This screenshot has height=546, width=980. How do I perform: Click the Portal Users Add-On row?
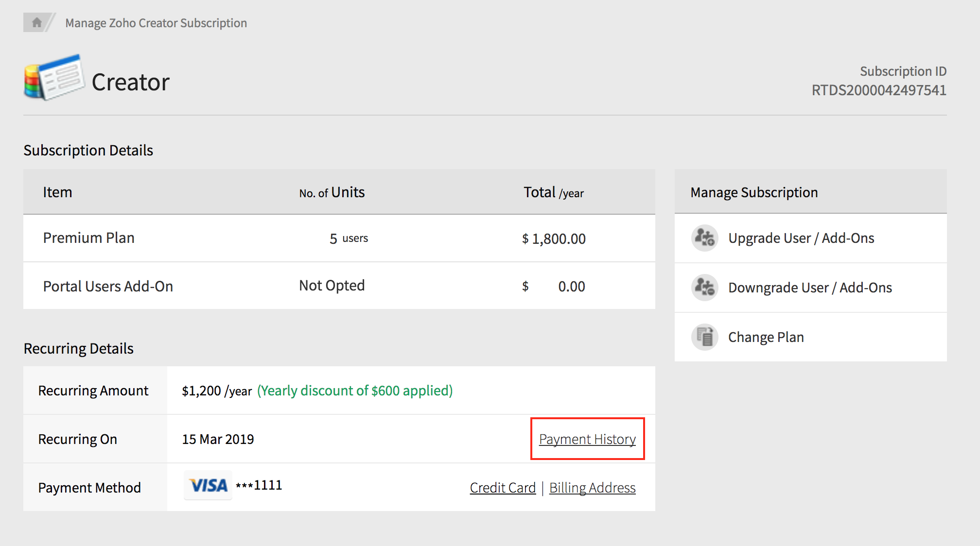(108, 286)
